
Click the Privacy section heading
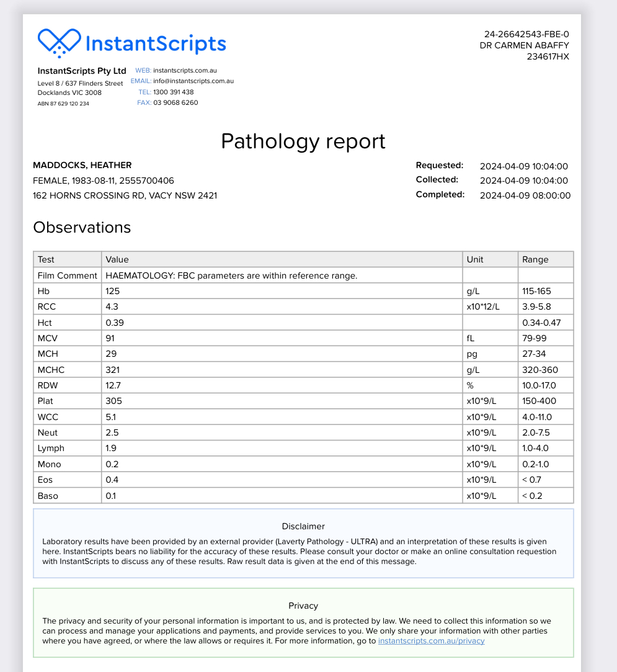pos(303,606)
